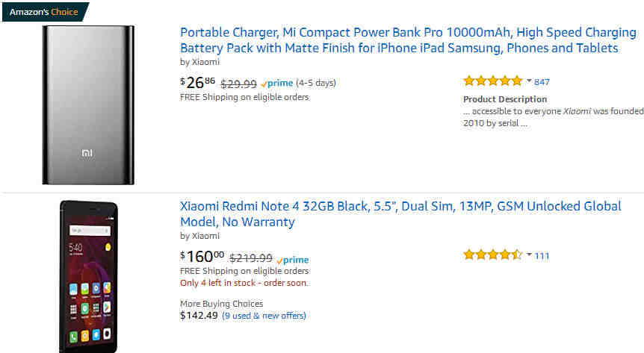Click the $26.86 power bank price
This screenshot has width=644, height=353.
pyautogui.click(x=197, y=83)
